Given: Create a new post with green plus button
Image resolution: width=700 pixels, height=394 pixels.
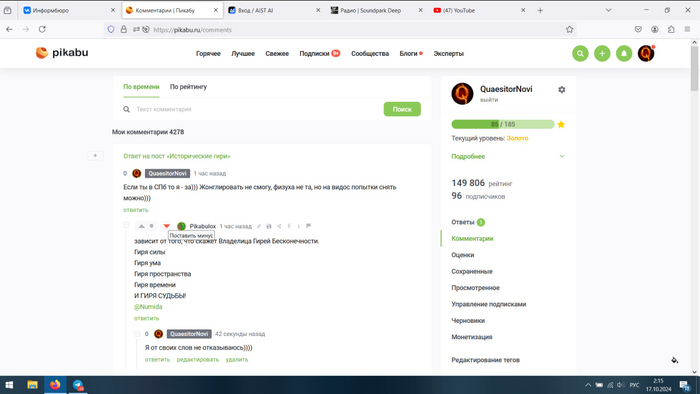Looking at the screenshot, I should coord(602,54).
